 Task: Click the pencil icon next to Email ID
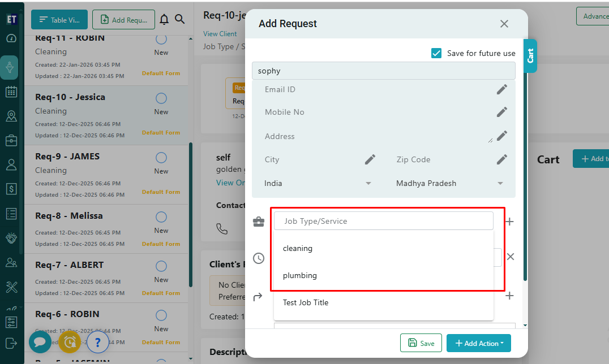coord(501,89)
